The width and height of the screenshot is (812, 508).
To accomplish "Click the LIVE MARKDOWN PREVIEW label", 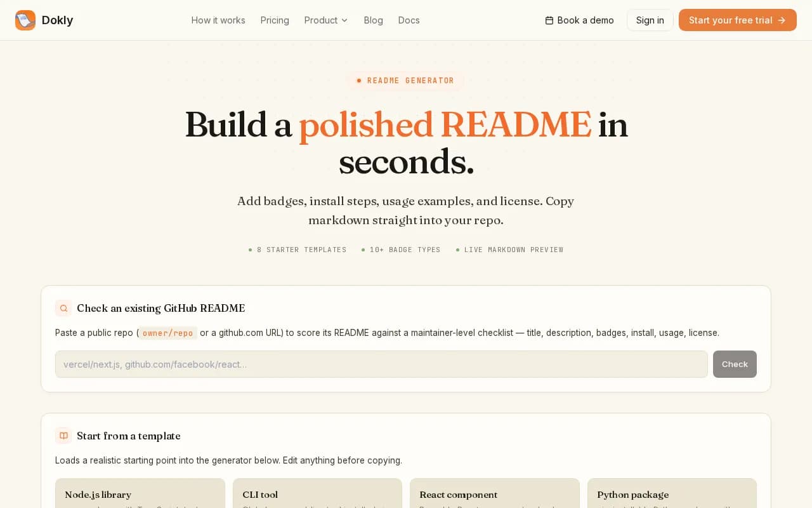I will click(x=509, y=250).
